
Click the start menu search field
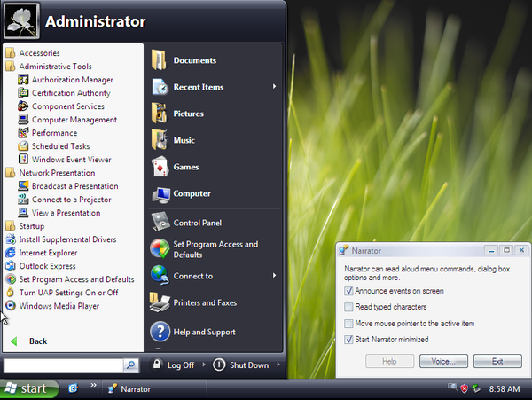64,365
